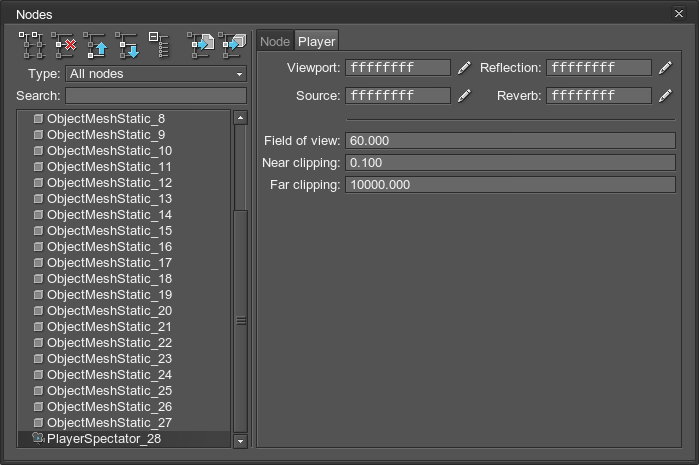Edit the Source mask with pencil icon

[464, 96]
